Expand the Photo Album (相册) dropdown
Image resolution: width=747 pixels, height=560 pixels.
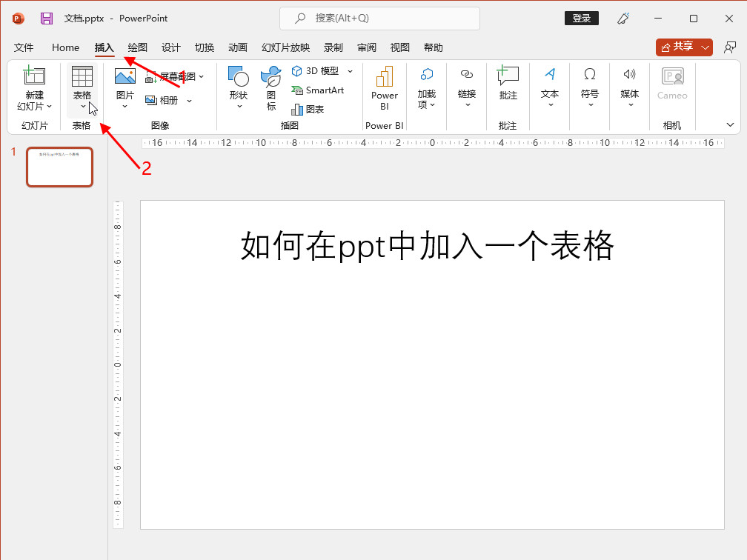point(189,101)
